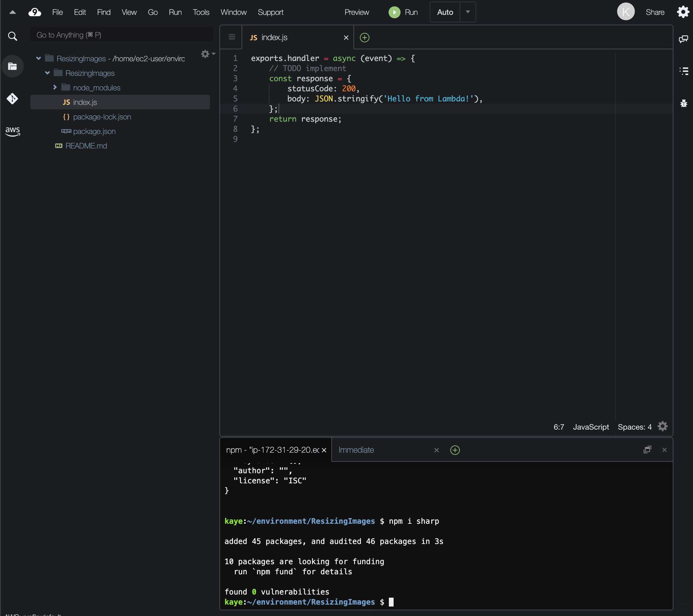Open the Cloud9 preferences gear icon
Screen dimensions: 693x616
683,12
